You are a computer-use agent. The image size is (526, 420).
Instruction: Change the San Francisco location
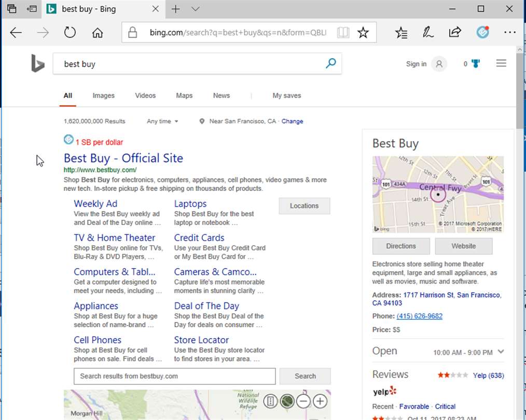point(292,121)
